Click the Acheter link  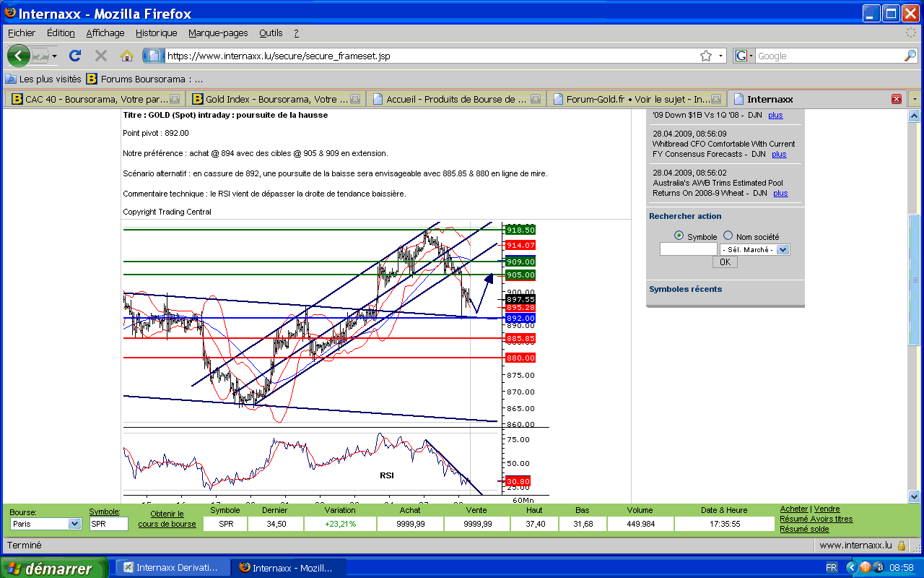[793, 509]
